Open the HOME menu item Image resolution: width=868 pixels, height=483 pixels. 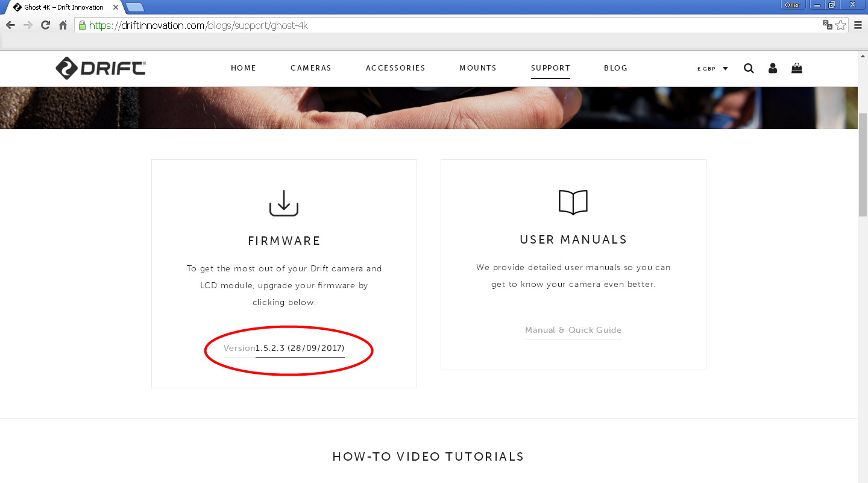click(x=244, y=68)
